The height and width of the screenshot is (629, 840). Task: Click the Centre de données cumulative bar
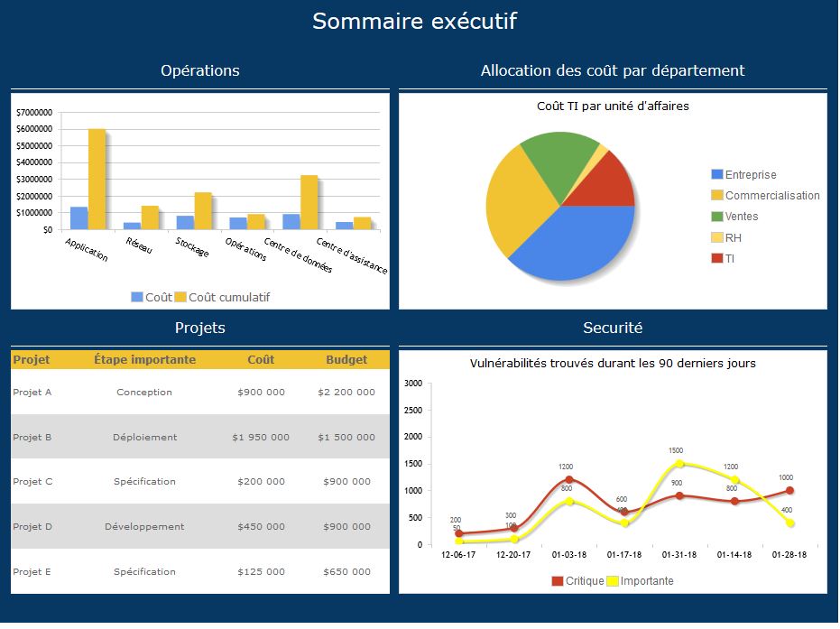tap(309, 202)
